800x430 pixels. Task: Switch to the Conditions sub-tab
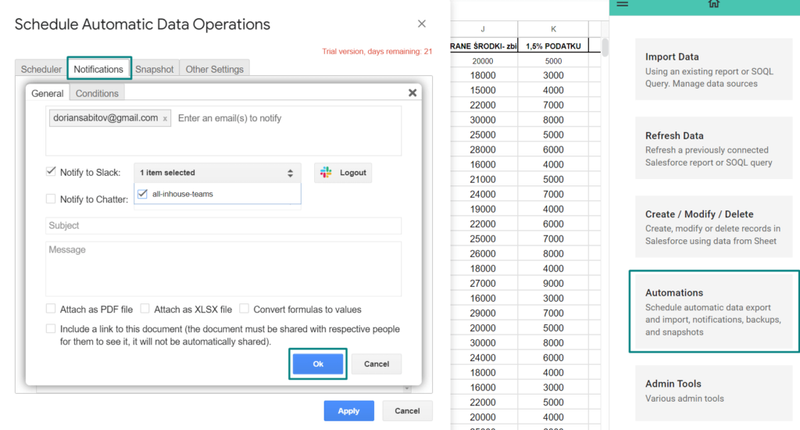(x=97, y=93)
